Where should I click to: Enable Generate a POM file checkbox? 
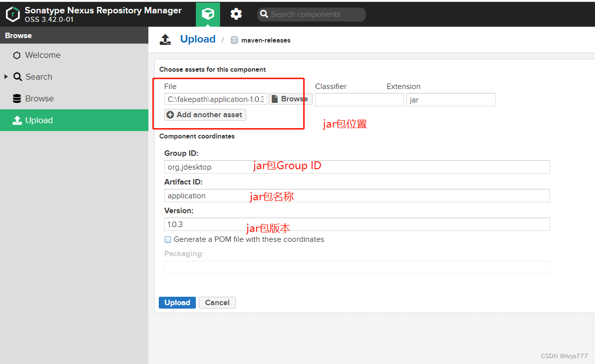click(168, 239)
